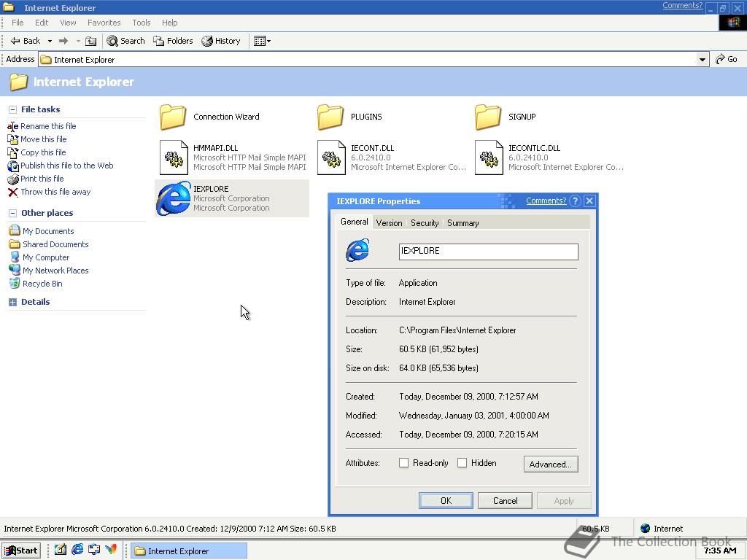Click the Comments? link in Properties dialog
Screen dimensions: 747x560
click(x=546, y=201)
